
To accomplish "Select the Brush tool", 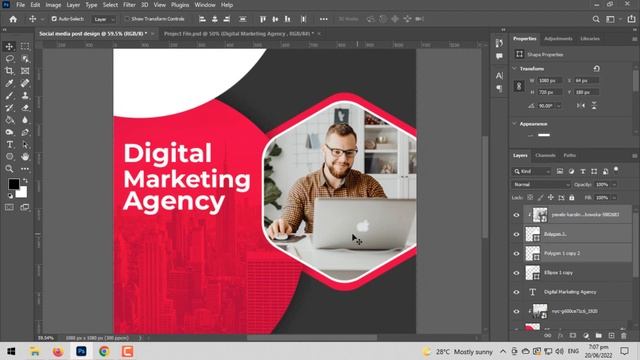I will tap(9, 96).
